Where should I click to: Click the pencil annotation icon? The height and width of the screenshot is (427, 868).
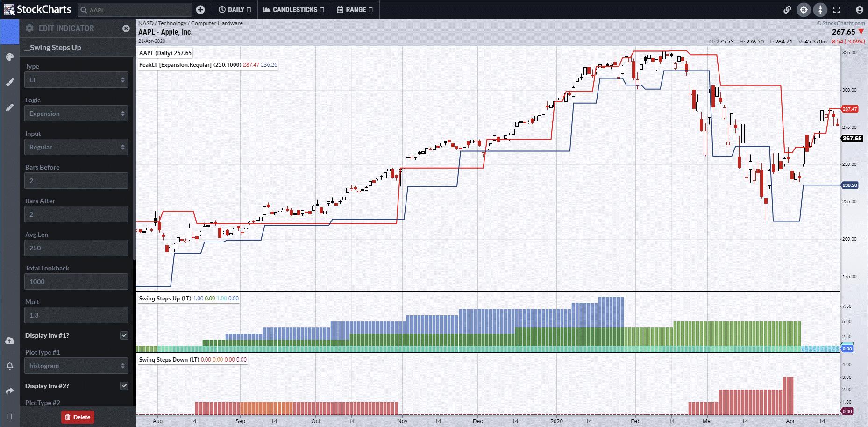coord(9,107)
